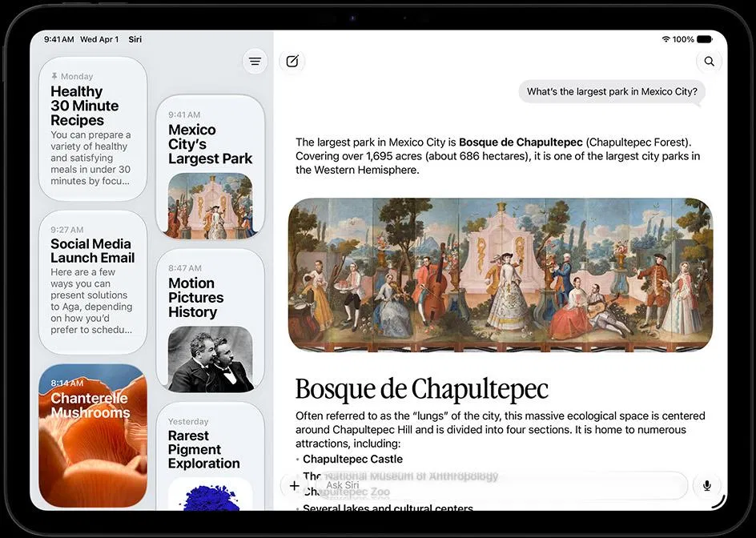
Task: Tap the Chapultepec Castle bullet item
Action: coord(352,459)
